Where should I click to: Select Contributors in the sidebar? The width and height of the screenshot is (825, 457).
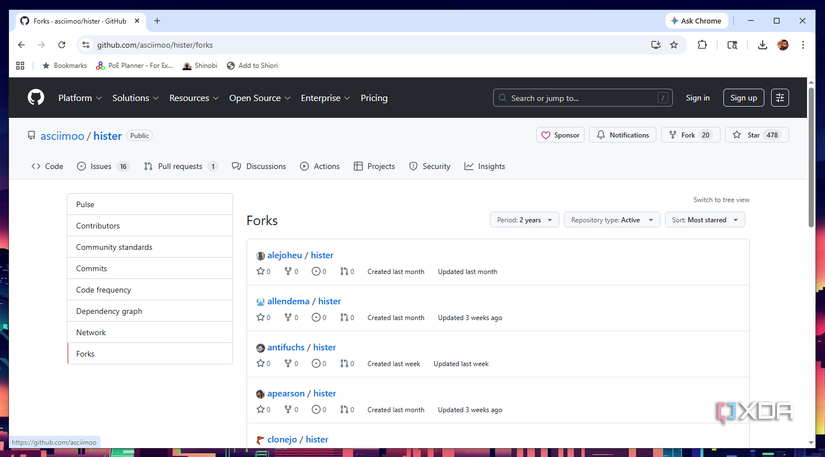(x=150, y=226)
